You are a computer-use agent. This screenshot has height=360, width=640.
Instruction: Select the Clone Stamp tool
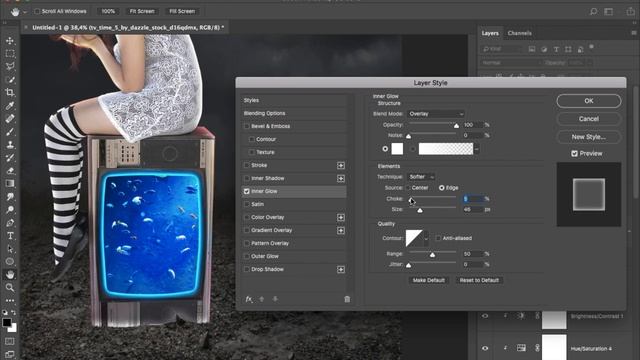(x=10, y=145)
